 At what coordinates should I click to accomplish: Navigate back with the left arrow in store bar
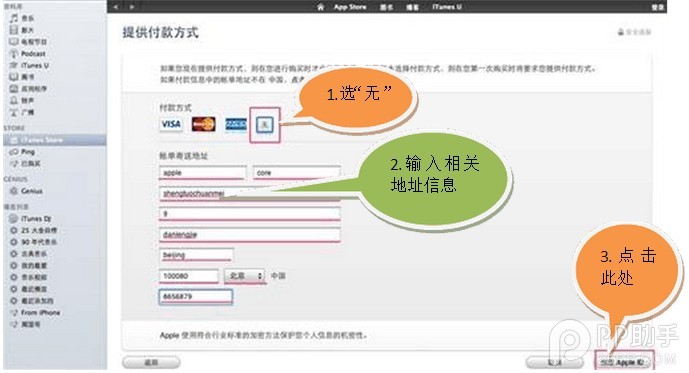point(116,7)
